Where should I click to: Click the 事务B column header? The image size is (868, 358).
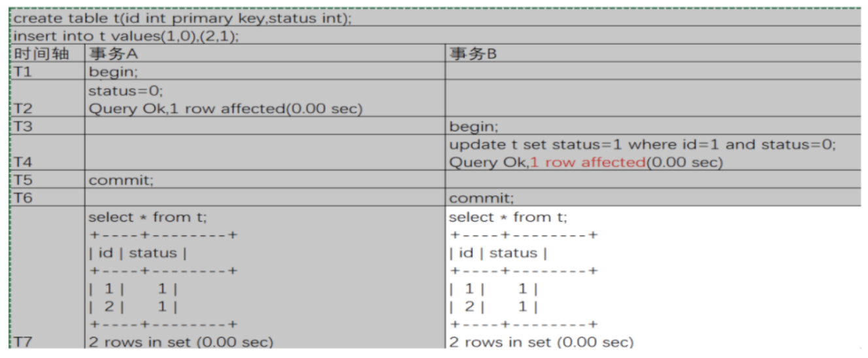[653, 54]
